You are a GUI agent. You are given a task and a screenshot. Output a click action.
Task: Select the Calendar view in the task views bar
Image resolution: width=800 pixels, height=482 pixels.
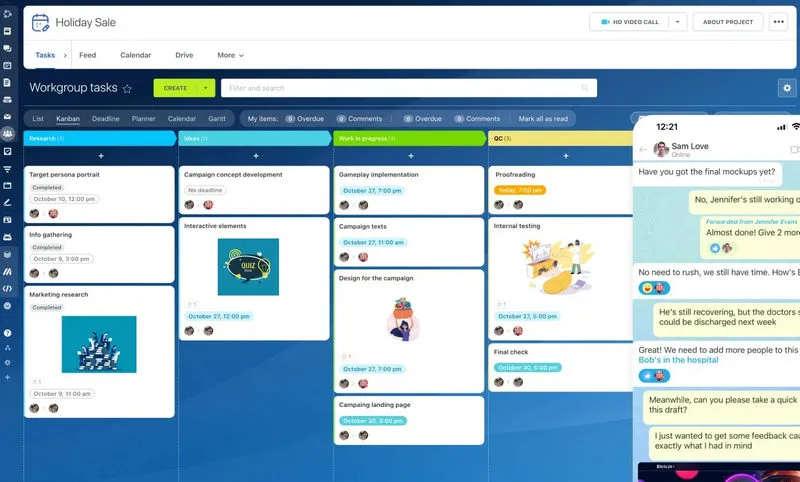(x=182, y=119)
